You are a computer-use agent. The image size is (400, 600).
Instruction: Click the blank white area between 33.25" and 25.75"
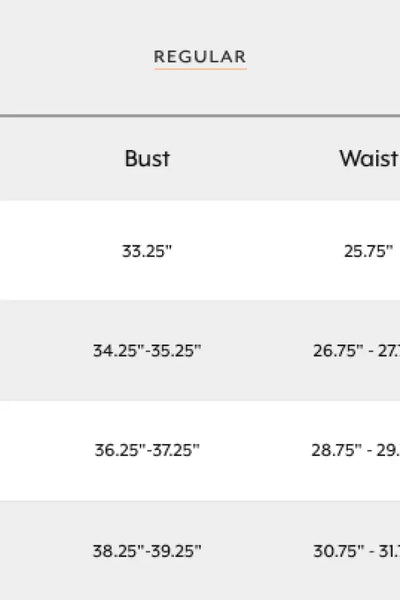tap(258, 251)
